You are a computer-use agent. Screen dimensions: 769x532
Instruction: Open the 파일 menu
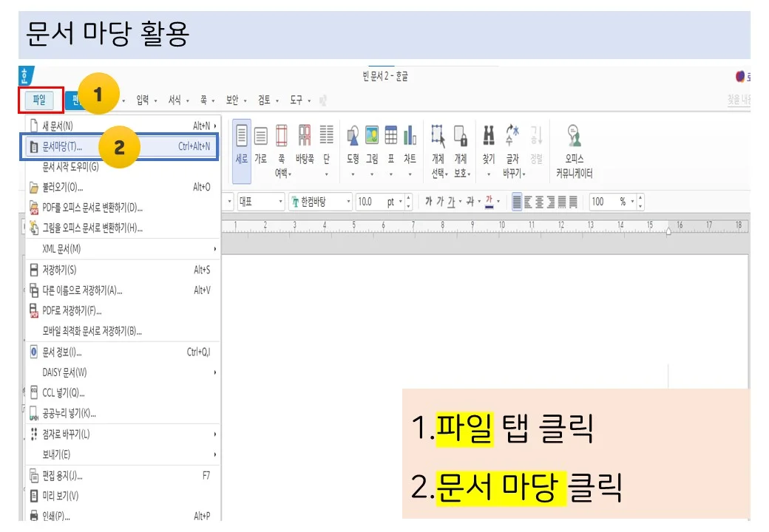(38, 100)
